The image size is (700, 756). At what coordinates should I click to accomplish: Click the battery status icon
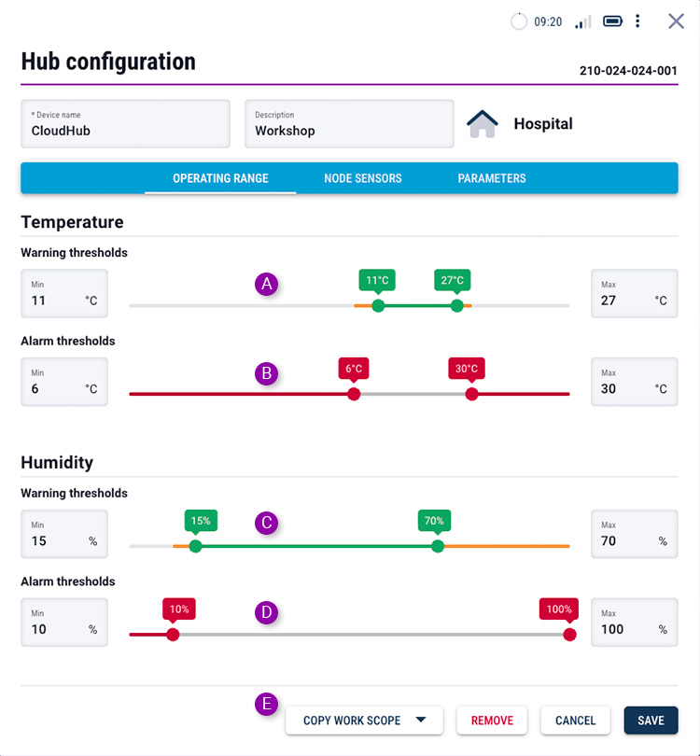(x=612, y=21)
